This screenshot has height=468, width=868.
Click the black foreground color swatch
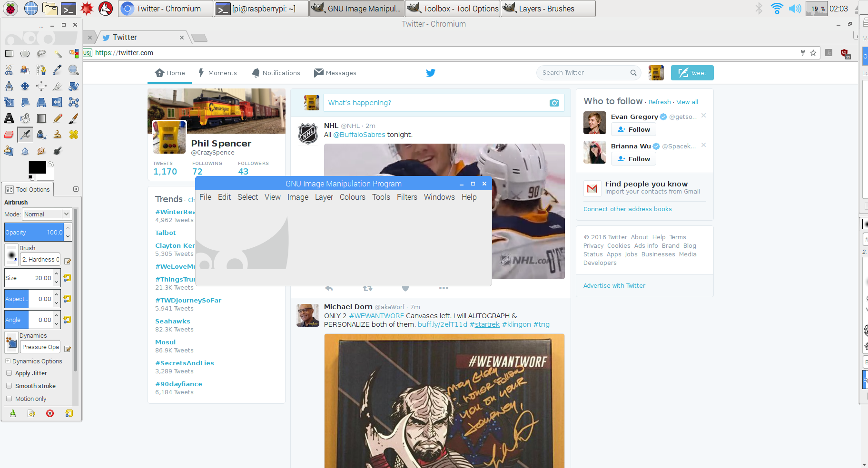[x=37, y=167]
